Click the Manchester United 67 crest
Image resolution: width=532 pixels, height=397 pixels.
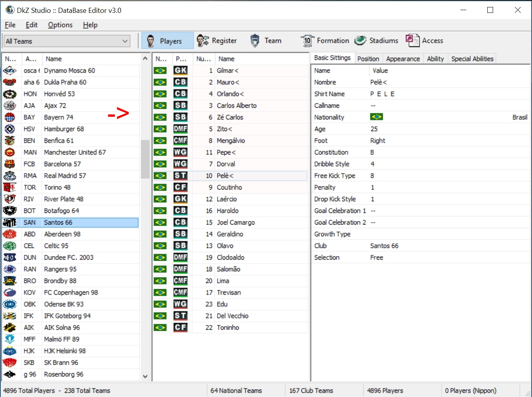(10, 152)
